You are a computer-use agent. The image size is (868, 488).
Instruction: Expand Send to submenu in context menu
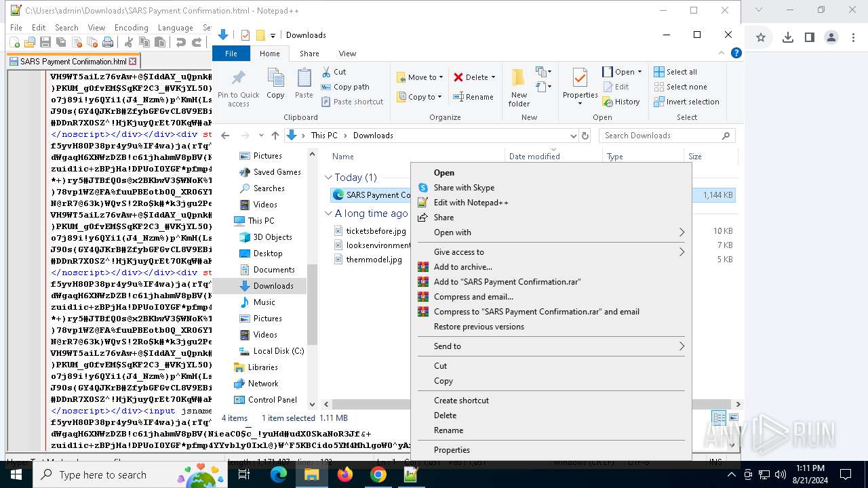[x=551, y=346]
